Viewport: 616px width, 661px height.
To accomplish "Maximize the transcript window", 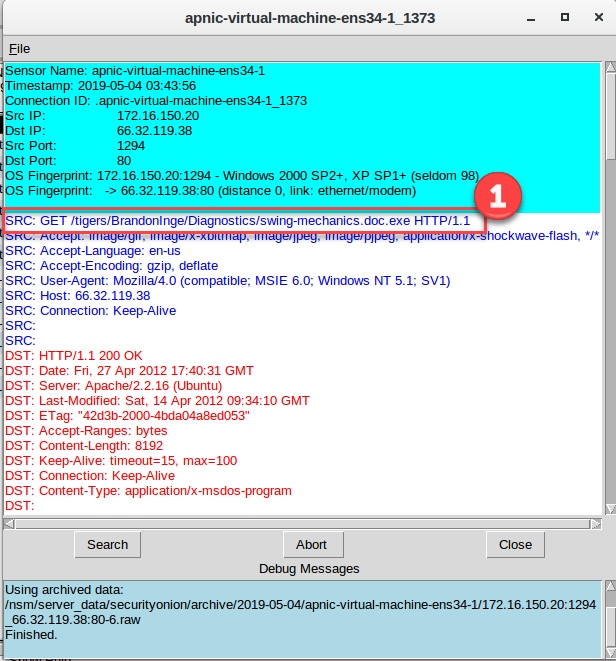I will [x=565, y=17].
